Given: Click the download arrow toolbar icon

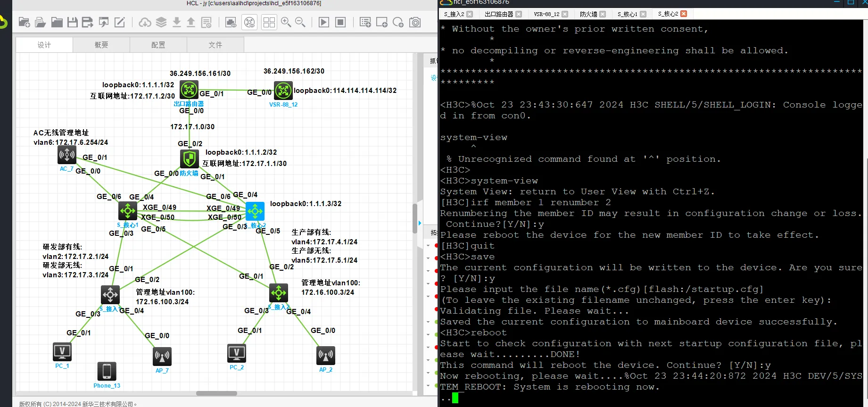Looking at the screenshot, I should point(177,22).
